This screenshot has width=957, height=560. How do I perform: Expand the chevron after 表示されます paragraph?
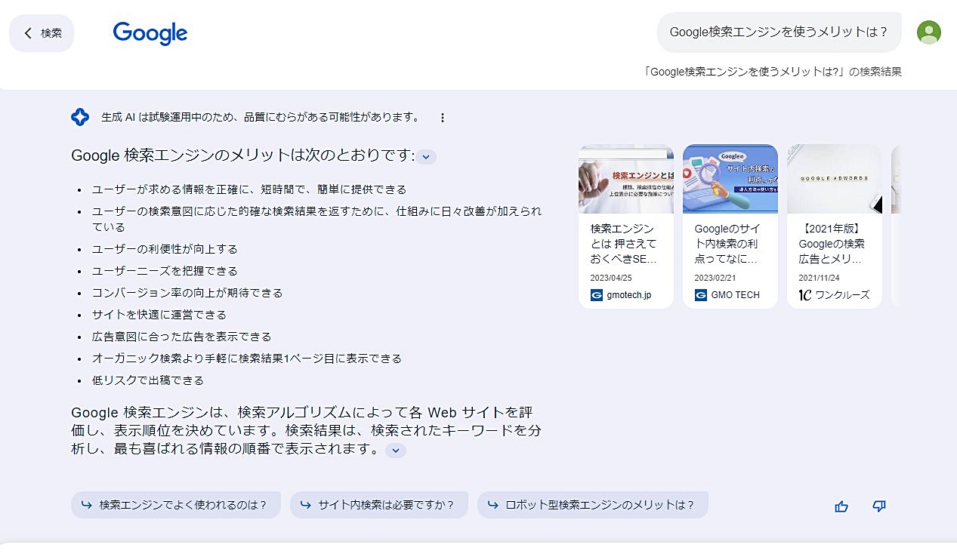(x=396, y=451)
